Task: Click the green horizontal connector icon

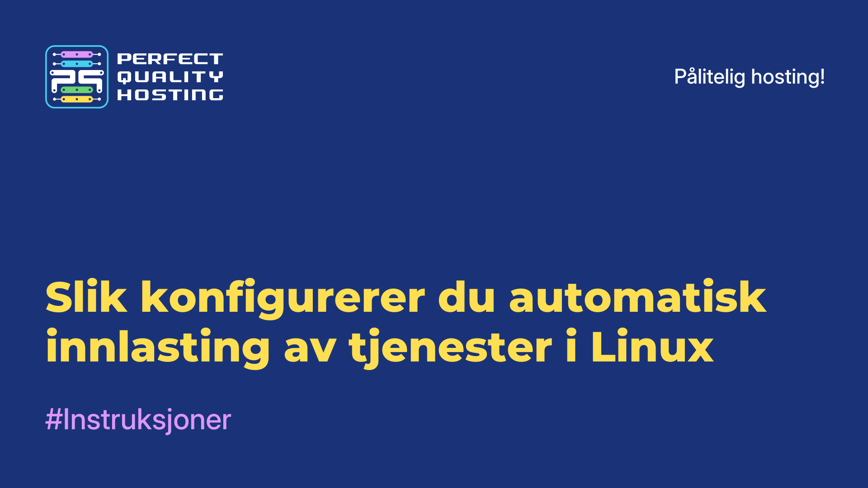Action: [x=76, y=89]
